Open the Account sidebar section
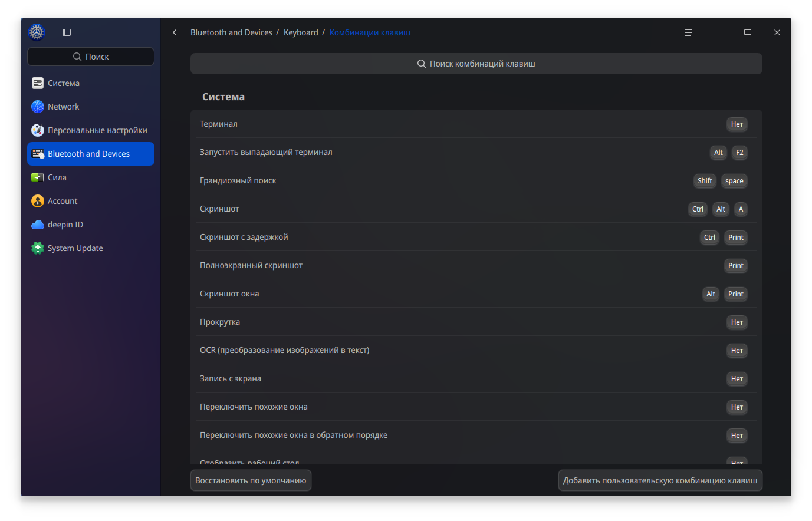 point(91,201)
